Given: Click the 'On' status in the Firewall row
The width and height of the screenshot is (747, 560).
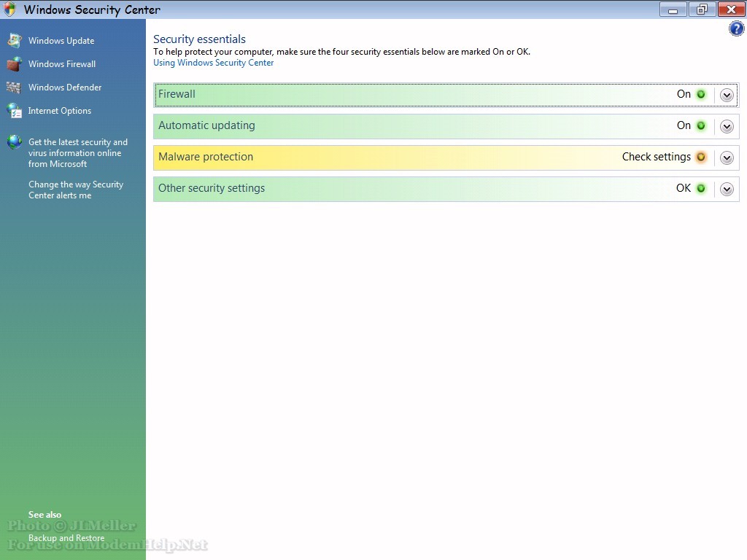Looking at the screenshot, I should point(684,94).
